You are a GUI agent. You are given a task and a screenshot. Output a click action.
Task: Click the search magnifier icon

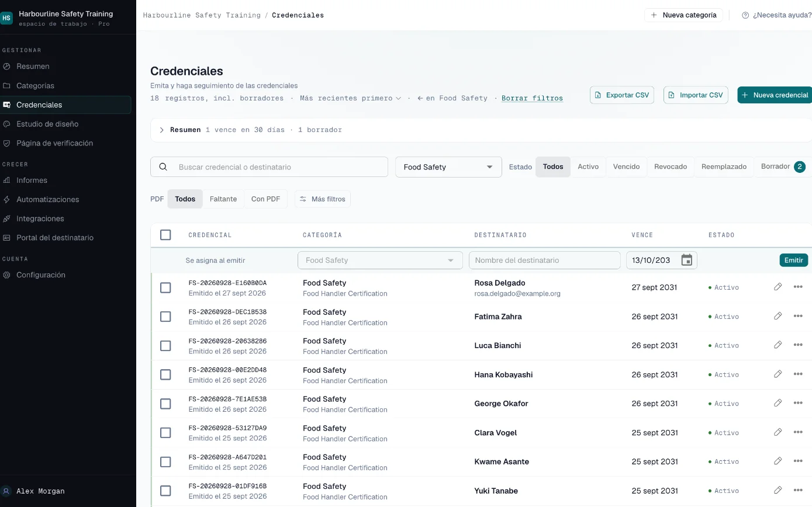(164, 167)
